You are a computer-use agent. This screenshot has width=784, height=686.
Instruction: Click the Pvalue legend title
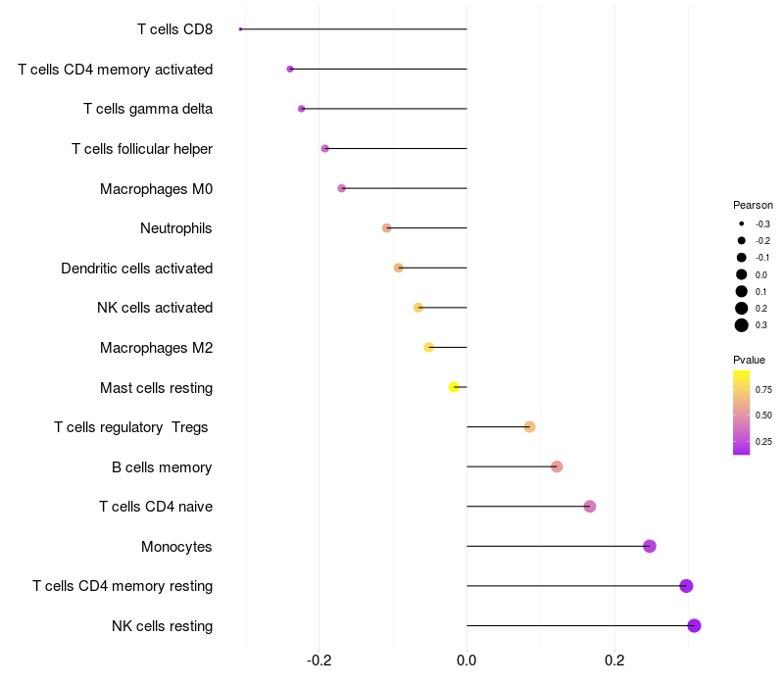[x=749, y=360]
